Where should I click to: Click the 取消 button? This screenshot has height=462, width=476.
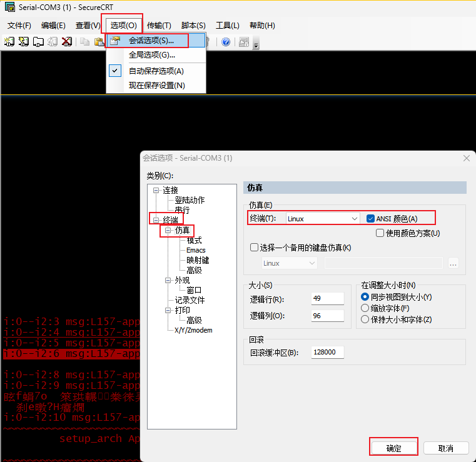446,448
